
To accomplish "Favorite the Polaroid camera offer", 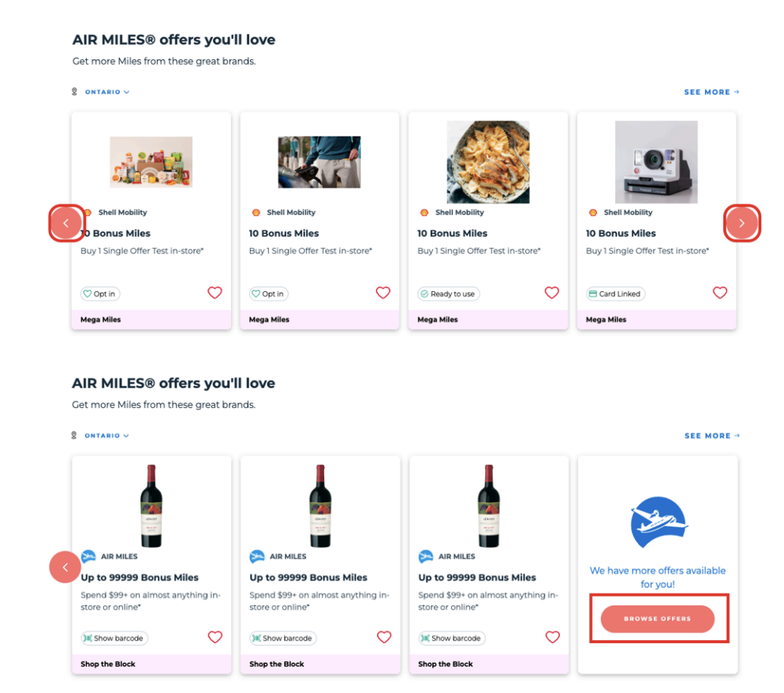I will pyautogui.click(x=720, y=293).
